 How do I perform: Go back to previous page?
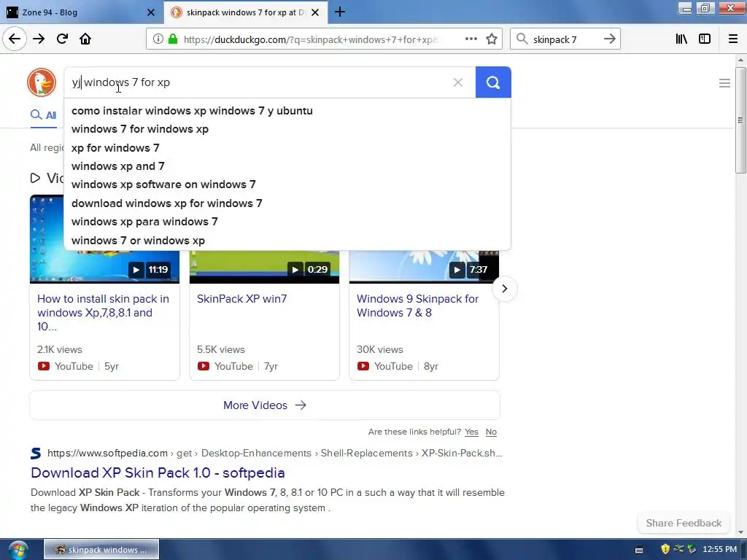tap(15, 39)
